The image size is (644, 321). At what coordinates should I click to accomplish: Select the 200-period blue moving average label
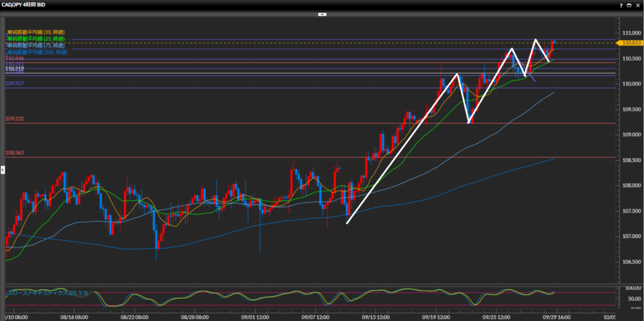[x=36, y=52]
